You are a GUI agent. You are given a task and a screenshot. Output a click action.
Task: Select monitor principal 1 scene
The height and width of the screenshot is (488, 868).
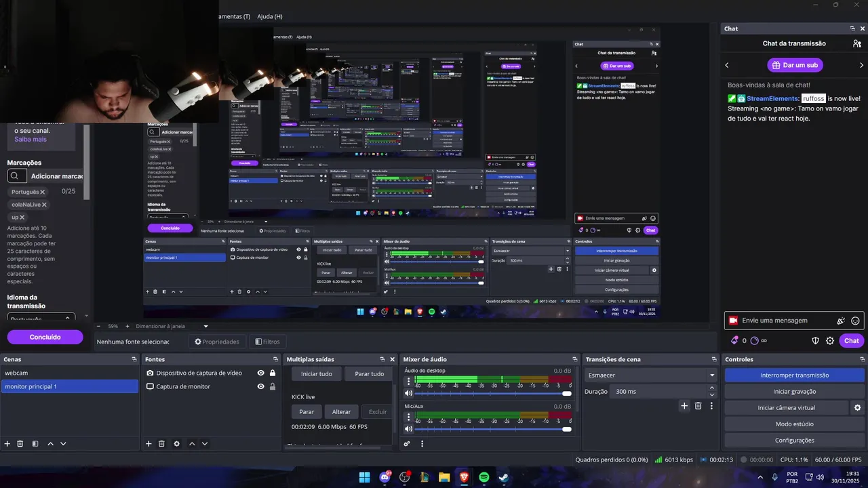70,386
